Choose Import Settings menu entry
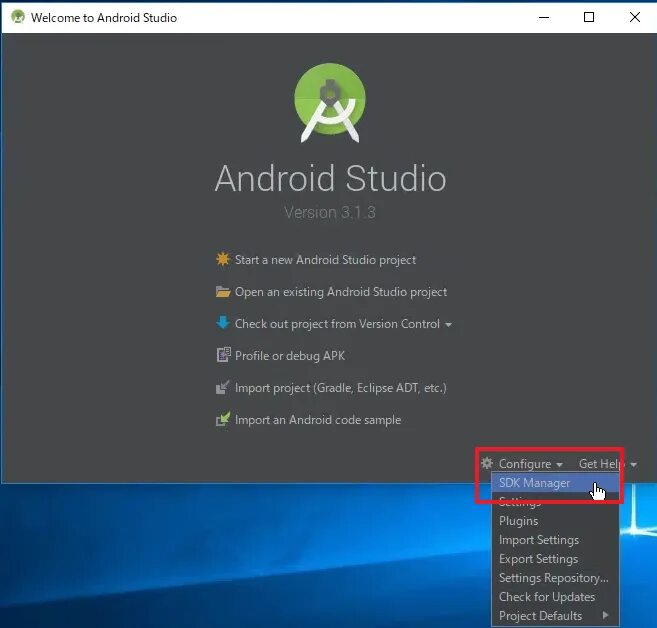Image resolution: width=657 pixels, height=628 pixels. (555, 540)
